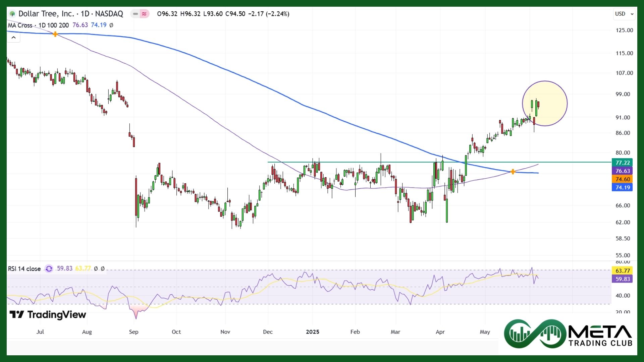
Task: Click the TradingView logo link
Action: (x=48, y=314)
